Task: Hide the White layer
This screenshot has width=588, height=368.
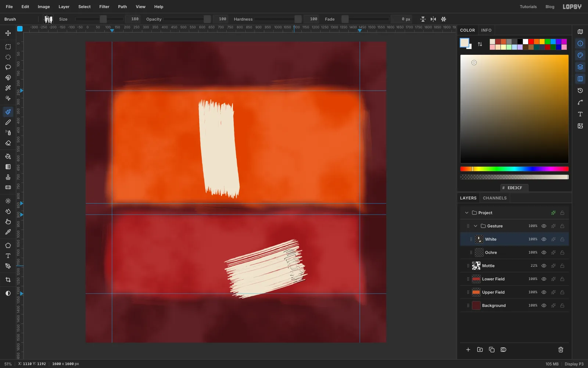Action: 544,239
